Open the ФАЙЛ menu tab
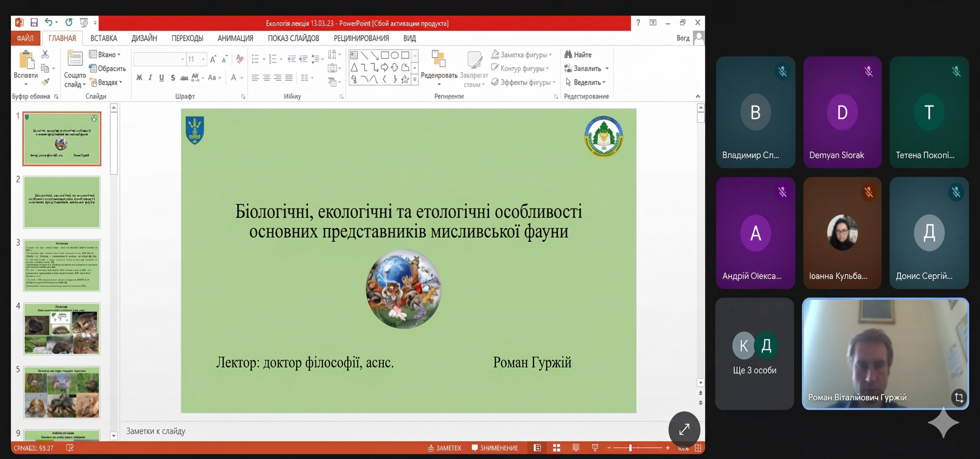 pyautogui.click(x=25, y=38)
